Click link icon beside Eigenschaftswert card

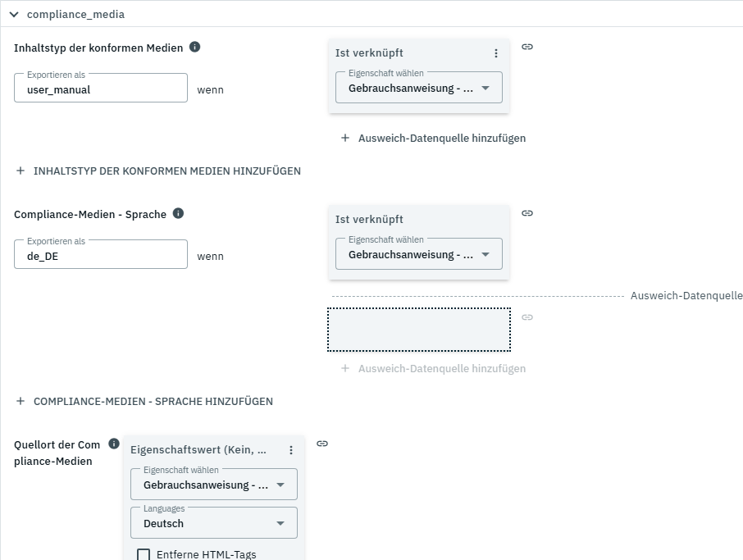point(322,444)
